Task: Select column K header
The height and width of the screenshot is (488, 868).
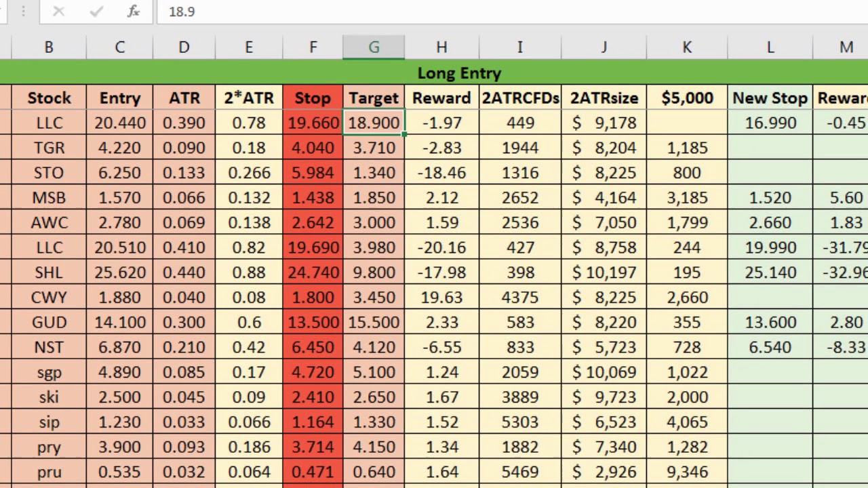Action: click(x=687, y=47)
